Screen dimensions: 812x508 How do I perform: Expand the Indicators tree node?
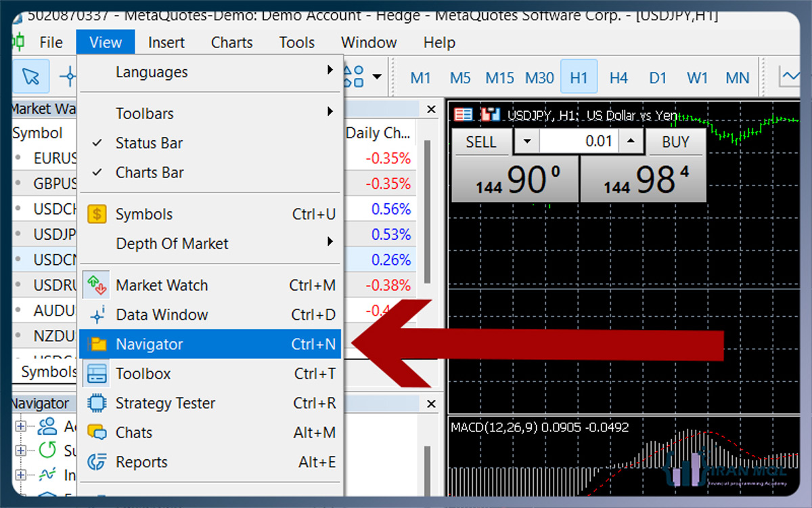(21, 475)
